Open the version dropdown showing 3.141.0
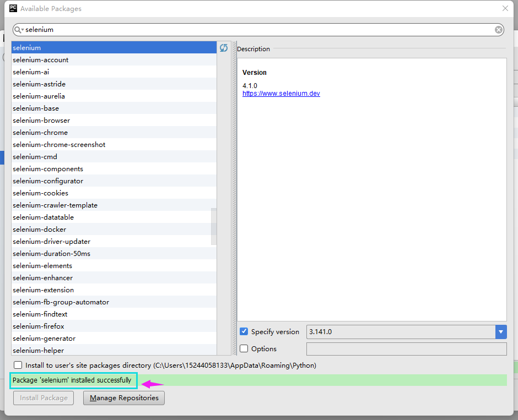This screenshot has width=518, height=420. click(501, 331)
